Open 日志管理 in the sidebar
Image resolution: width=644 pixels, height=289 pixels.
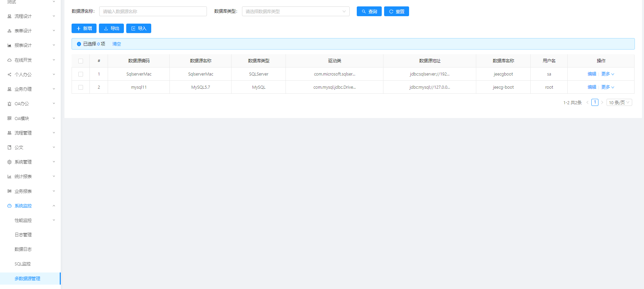pyautogui.click(x=23, y=235)
